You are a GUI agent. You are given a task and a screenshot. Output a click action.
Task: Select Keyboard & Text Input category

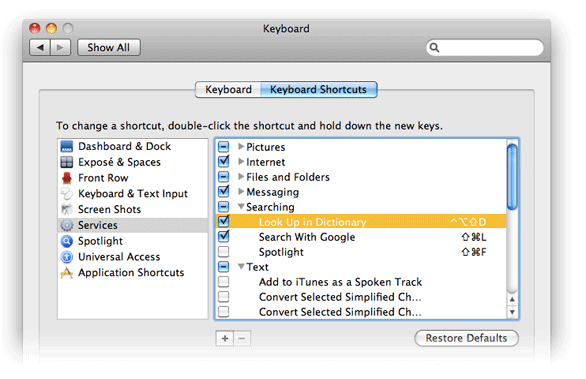tap(133, 194)
